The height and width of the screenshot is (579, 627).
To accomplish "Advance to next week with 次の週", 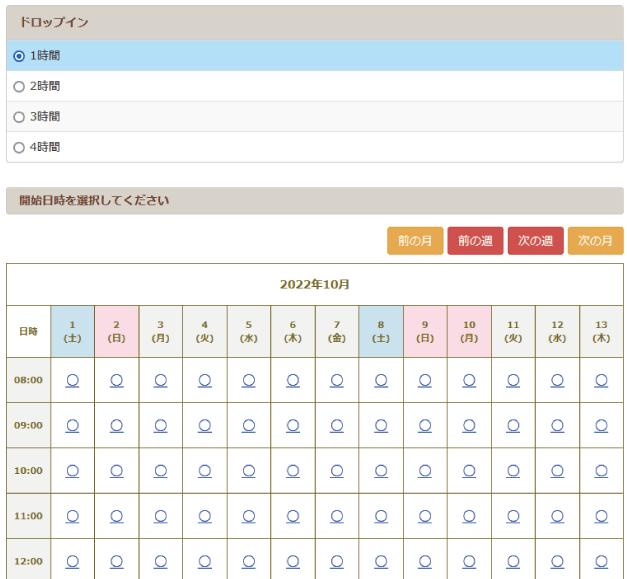I will coord(535,241).
